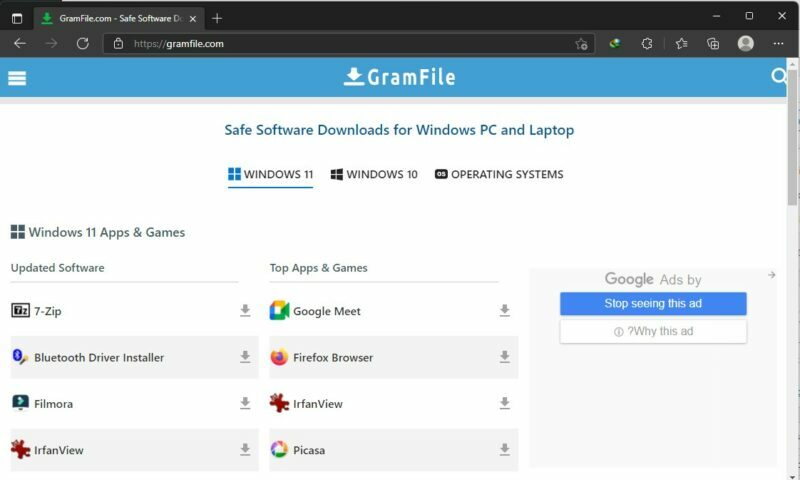Click the address bar showing gramfile.com

click(x=348, y=43)
